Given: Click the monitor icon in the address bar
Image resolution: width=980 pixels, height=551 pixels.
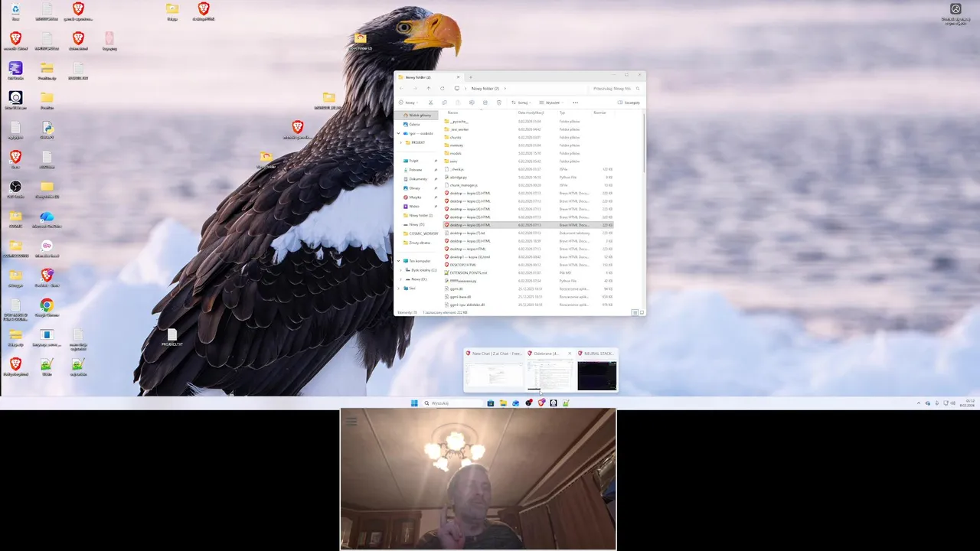Looking at the screenshot, I should coord(457,88).
